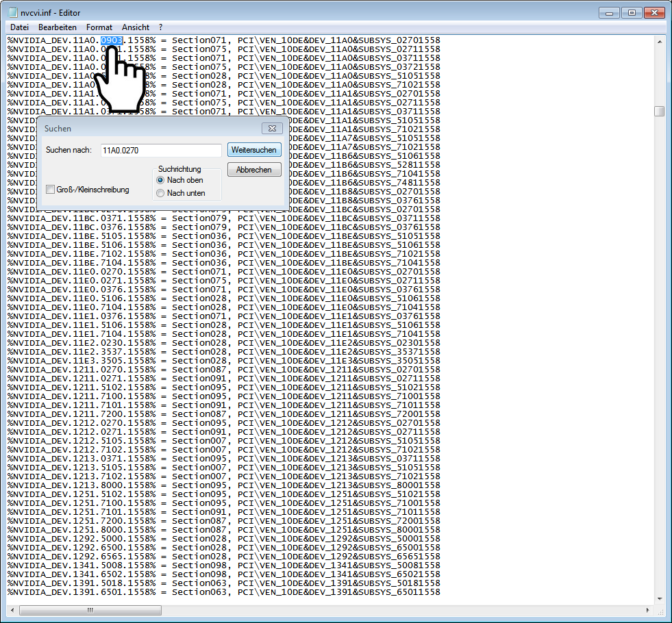Click line NVIDIA_DEV.1341.5008.1558
Screen dimensions: 672x623
pyautogui.click(x=224, y=565)
